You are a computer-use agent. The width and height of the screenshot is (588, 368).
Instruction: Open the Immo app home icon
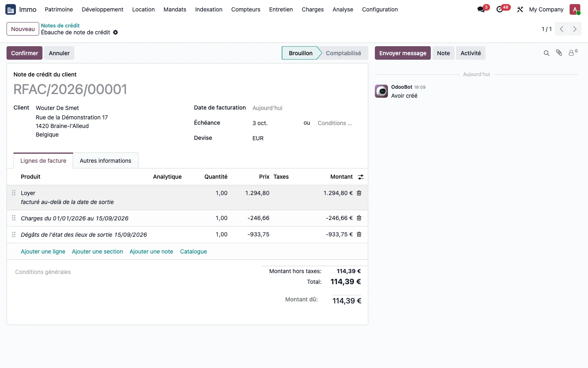point(11,9)
